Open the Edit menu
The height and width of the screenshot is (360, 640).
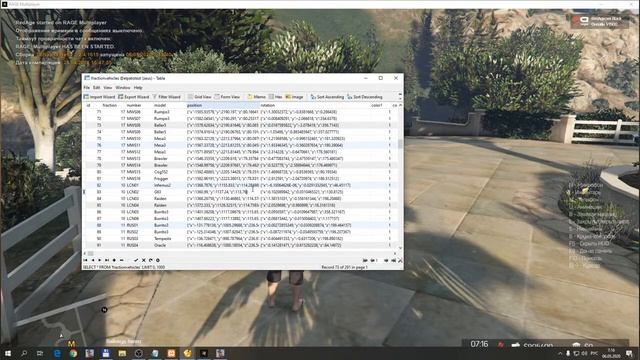coord(96,87)
